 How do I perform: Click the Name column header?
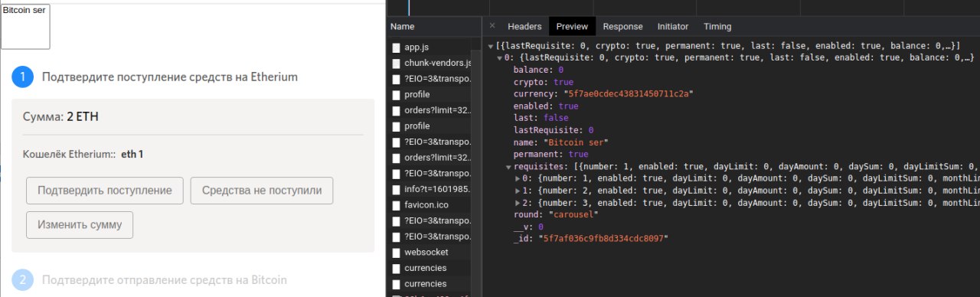coord(402,26)
